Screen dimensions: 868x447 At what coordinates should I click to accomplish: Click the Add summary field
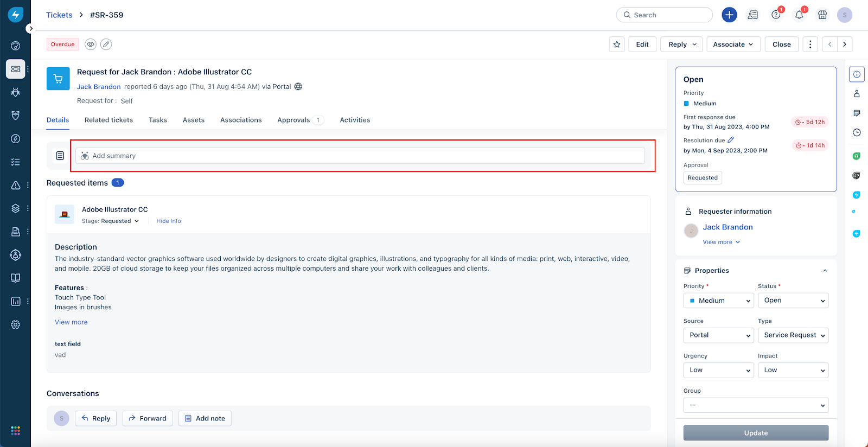click(360, 156)
